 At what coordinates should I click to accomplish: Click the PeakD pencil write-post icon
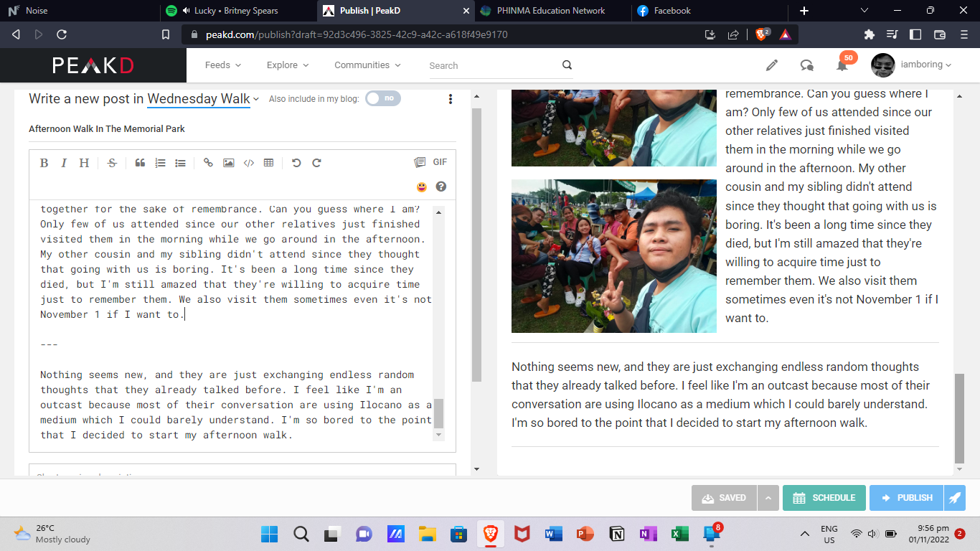point(772,65)
